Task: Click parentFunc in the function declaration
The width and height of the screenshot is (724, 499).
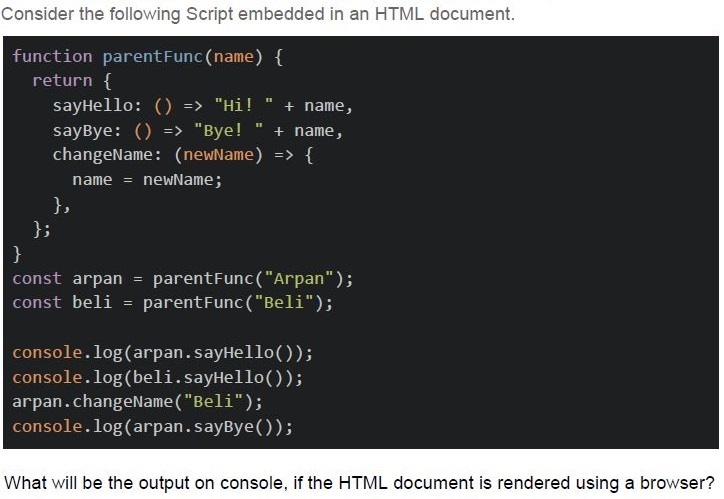Action: click(153, 56)
